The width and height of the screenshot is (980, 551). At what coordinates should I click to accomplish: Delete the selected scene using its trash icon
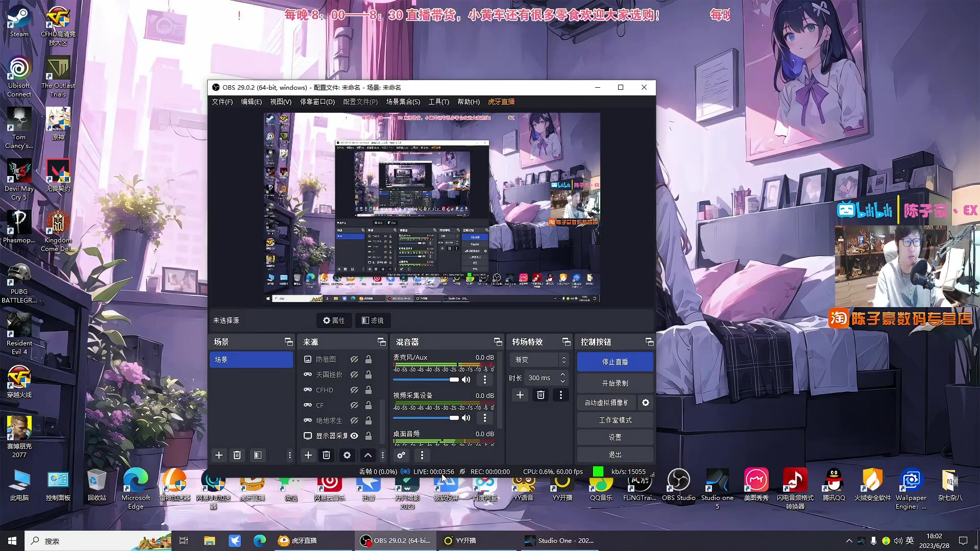(237, 455)
